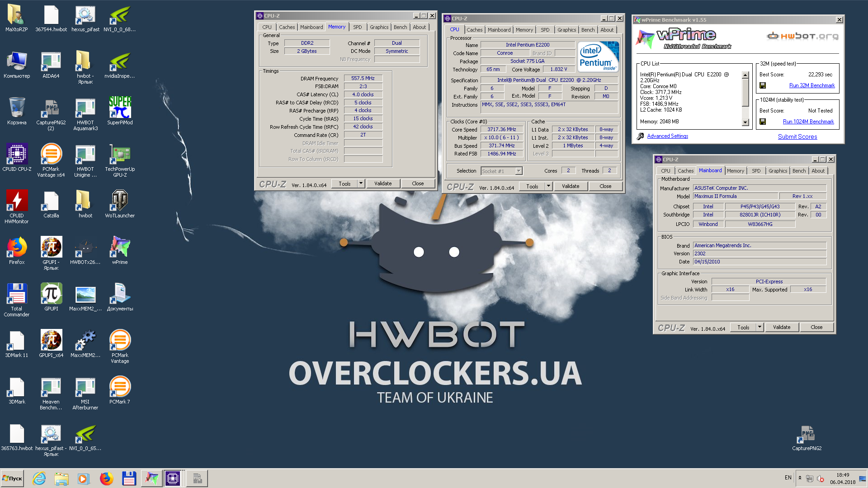Viewport: 868px width, 488px height.
Task: Save 1024M score floppy icon in wPrime
Action: [x=763, y=122]
